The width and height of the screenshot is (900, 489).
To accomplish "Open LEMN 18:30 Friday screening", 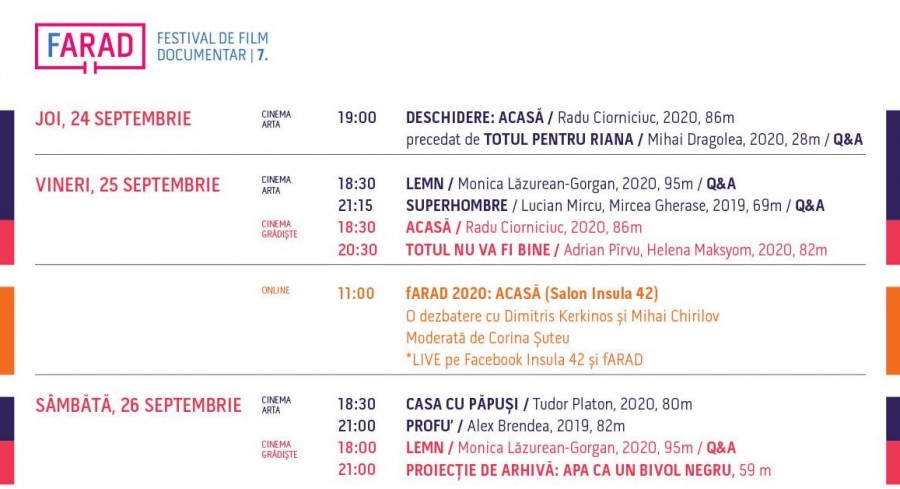I will click(571, 184).
